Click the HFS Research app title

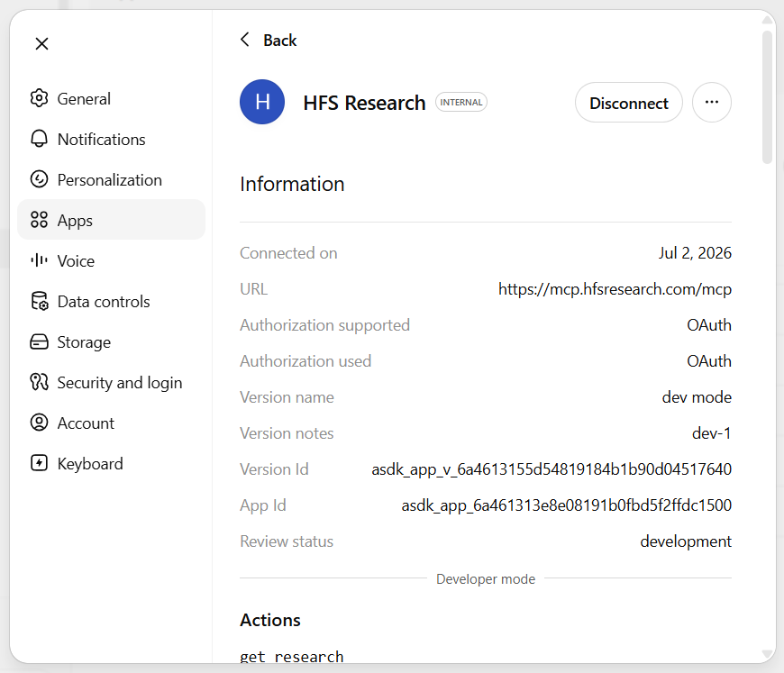coord(364,103)
